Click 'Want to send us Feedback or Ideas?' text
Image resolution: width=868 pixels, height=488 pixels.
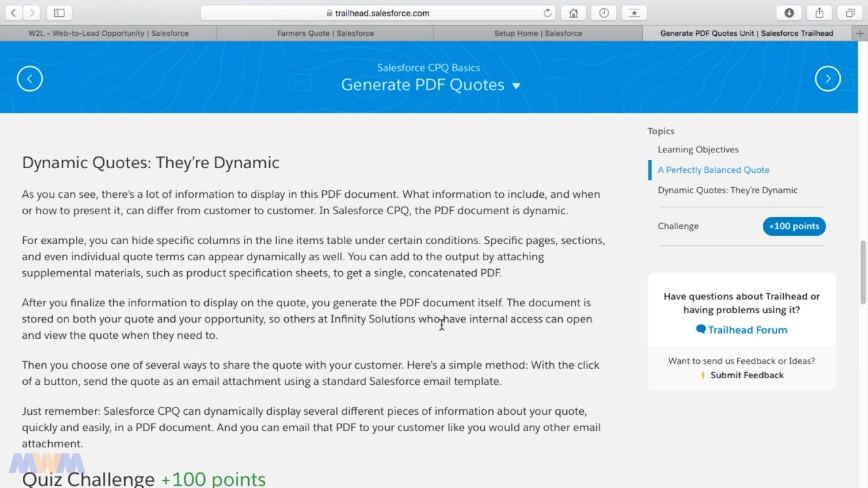point(741,361)
